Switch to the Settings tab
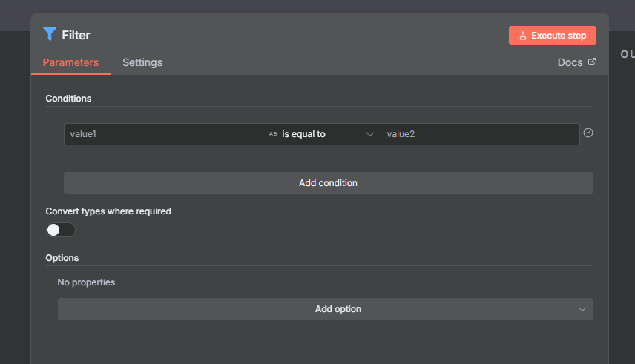Screen dimensions: 635x364 pyautogui.click(x=142, y=62)
